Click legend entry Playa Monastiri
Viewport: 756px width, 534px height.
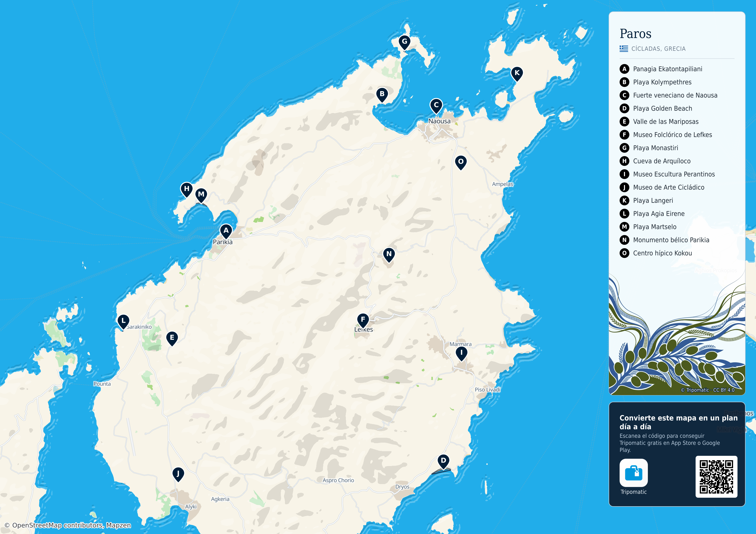(649, 148)
